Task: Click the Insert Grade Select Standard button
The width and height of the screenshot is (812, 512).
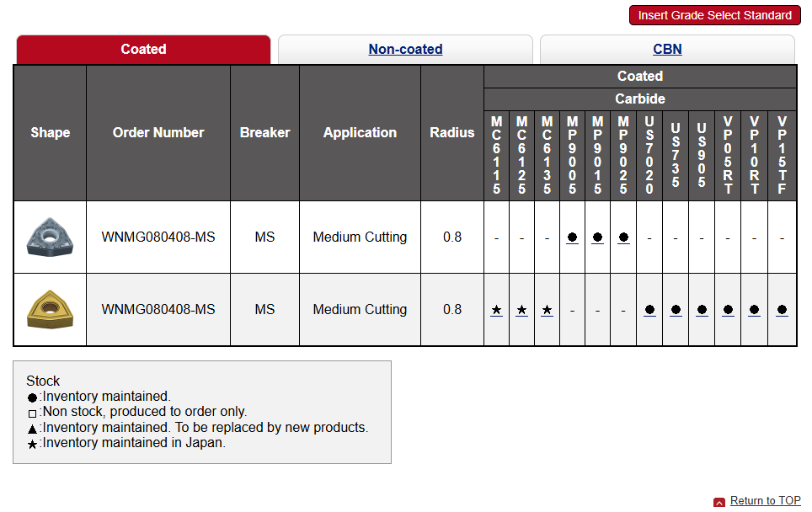Action: (x=714, y=15)
